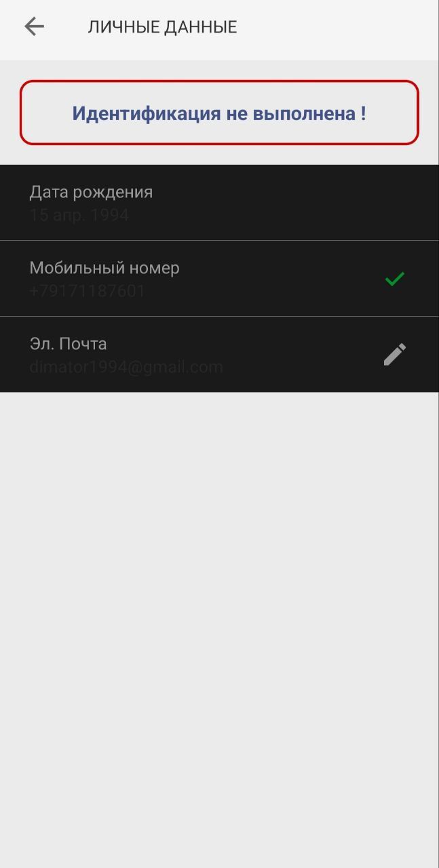Select the 'Дата рождения' label
Screen dimensions: 439x868
[x=91, y=192]
